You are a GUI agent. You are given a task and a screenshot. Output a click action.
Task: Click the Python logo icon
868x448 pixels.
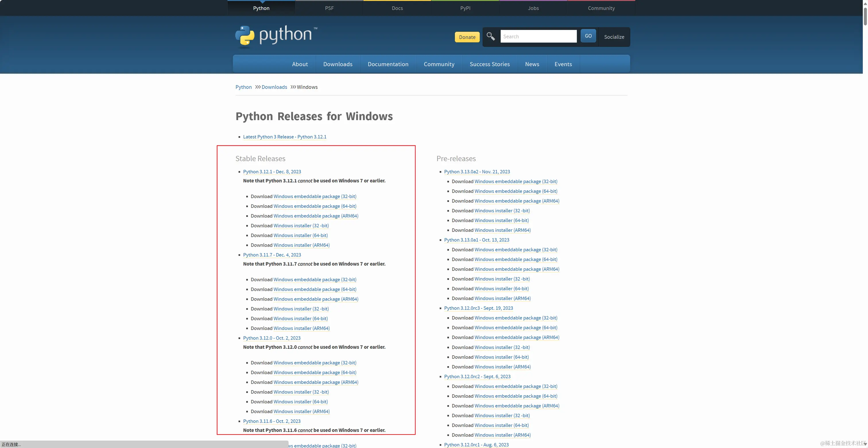click(245, 35)
